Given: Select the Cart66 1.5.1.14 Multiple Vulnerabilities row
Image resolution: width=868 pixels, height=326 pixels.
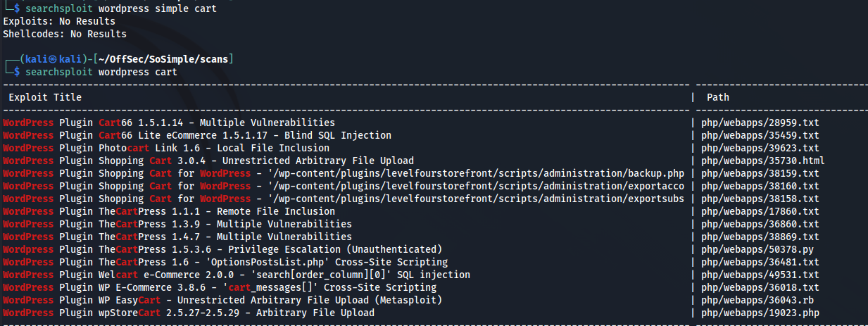Looking at the screenshot, I should coord(169,123).
